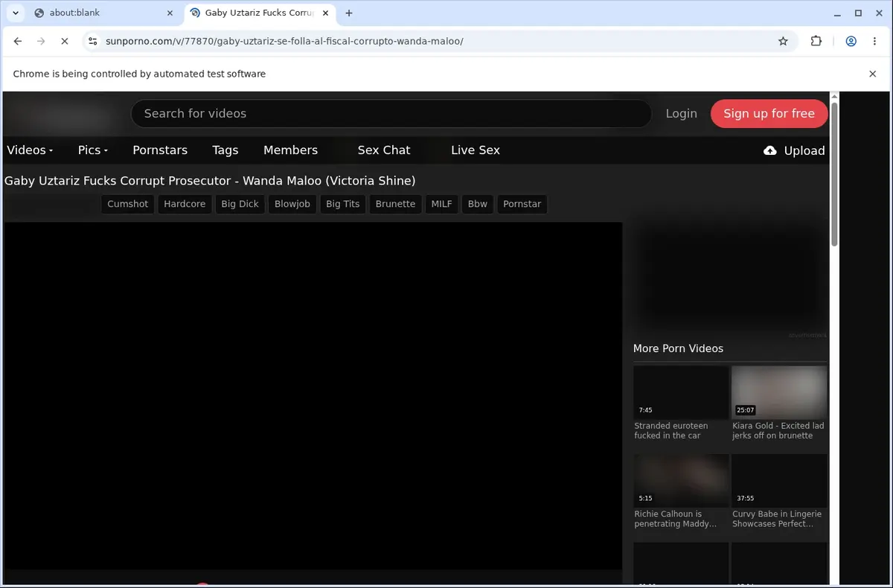Dismiss the automated test software infobar

click(872, 74)
